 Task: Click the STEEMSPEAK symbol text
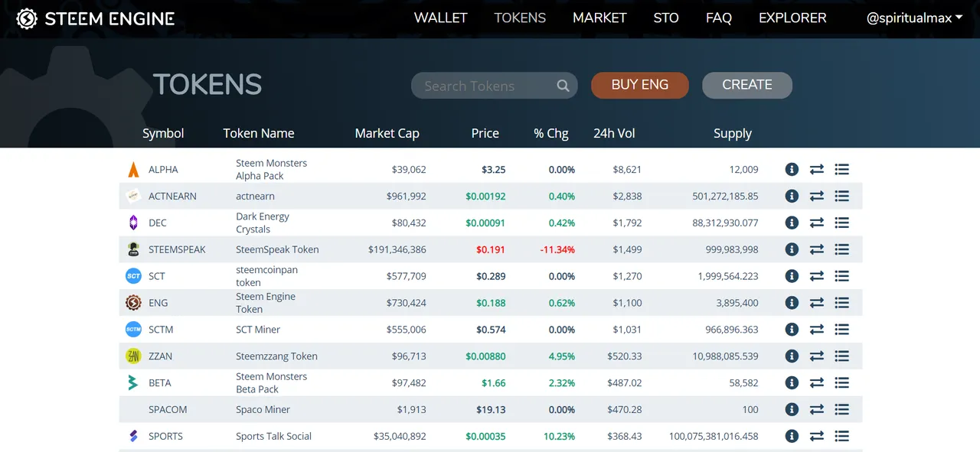point(177,249)
